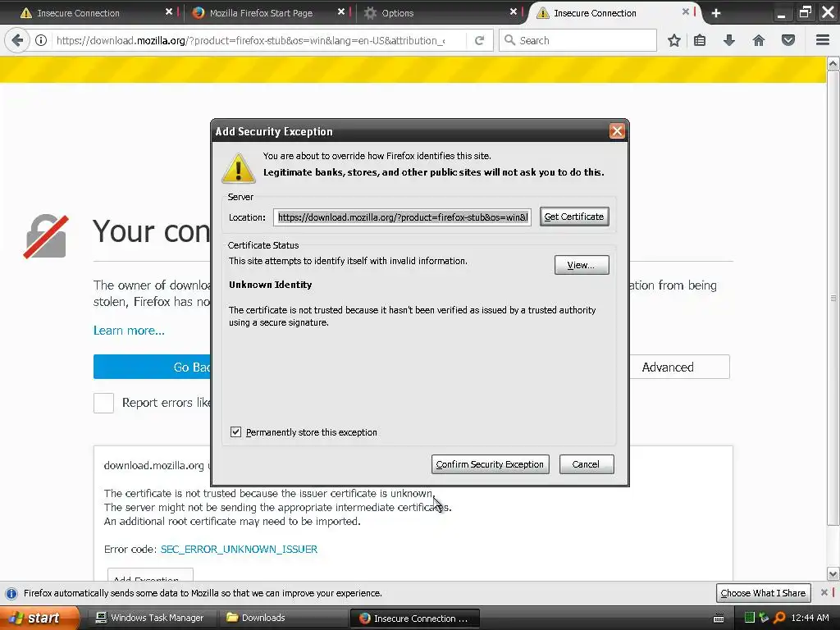Click the green tray monitor icon
Image resolution: width=840 pixels, height=630 pixels.
(x=750, y=618)
